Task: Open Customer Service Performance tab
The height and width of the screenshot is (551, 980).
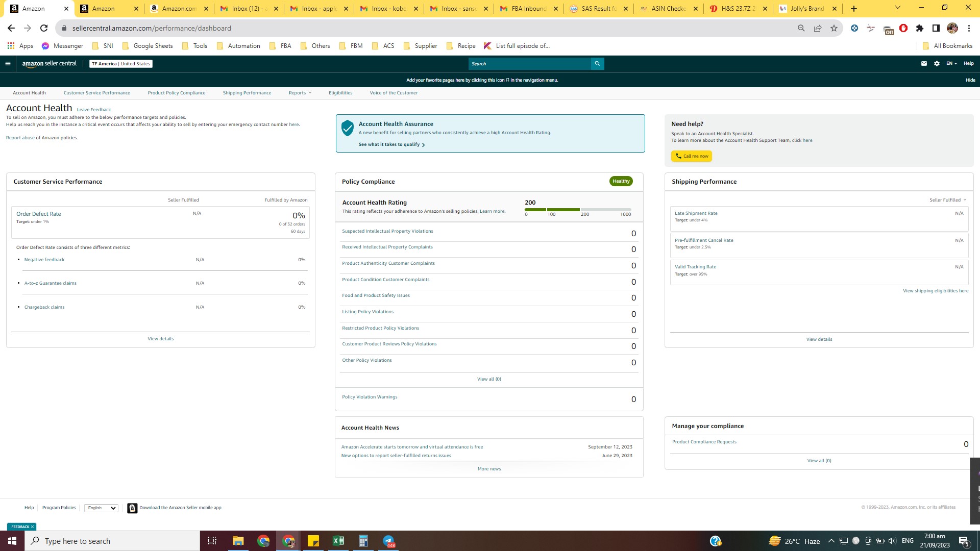Action: click(x=97, y=93)
